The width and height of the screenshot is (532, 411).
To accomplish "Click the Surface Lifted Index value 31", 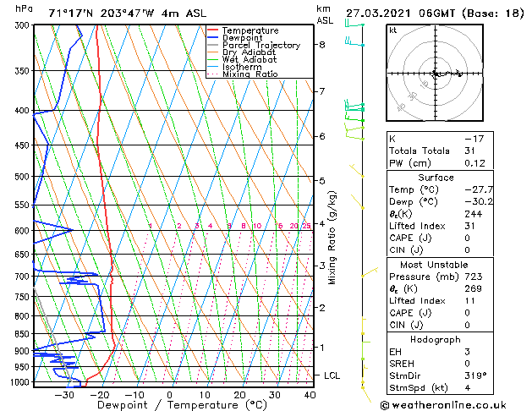I will (470, 226).
